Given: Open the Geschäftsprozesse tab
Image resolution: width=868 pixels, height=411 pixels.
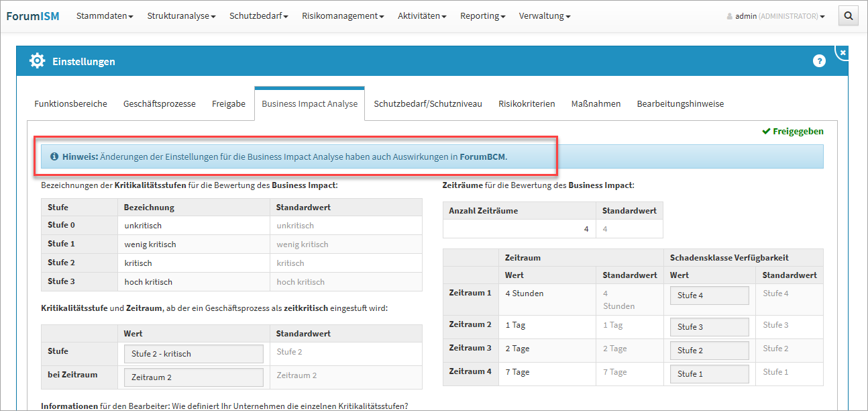Looking at the screenshot, I should [x=160, y=104].
